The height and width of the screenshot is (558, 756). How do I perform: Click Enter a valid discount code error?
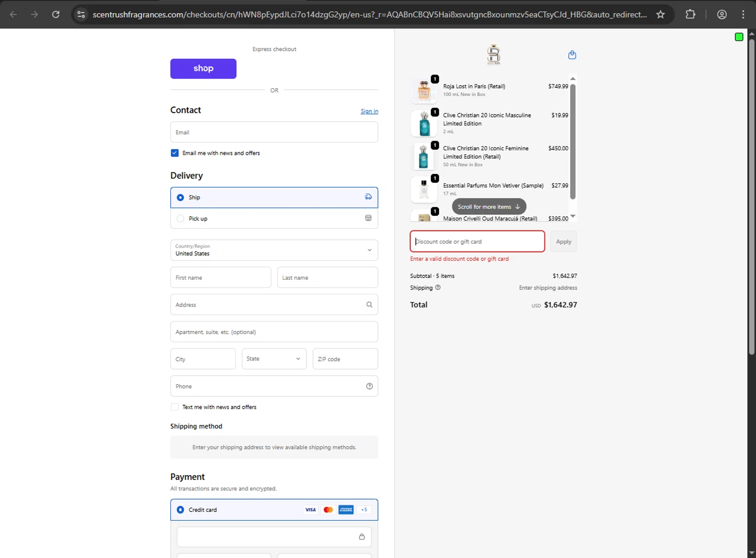click(x=459, y=259)
